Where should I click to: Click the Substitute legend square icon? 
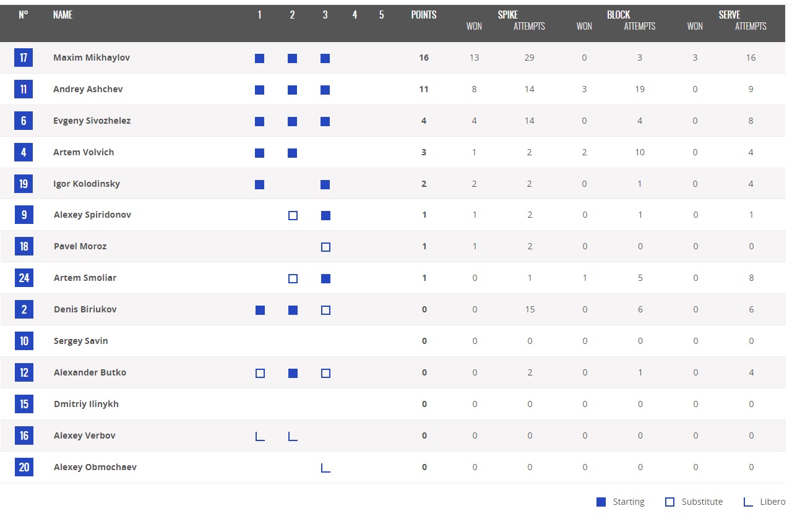point(669,502)
